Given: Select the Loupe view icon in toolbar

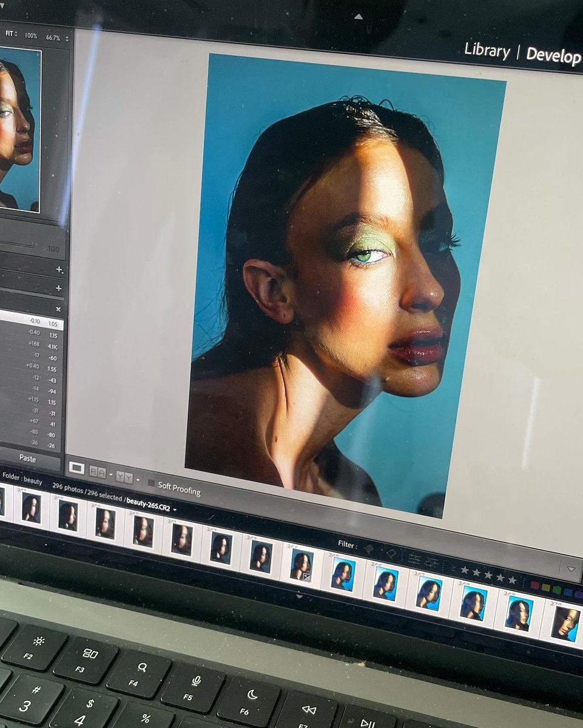Looking at the screenshot, I should point(76,468).
